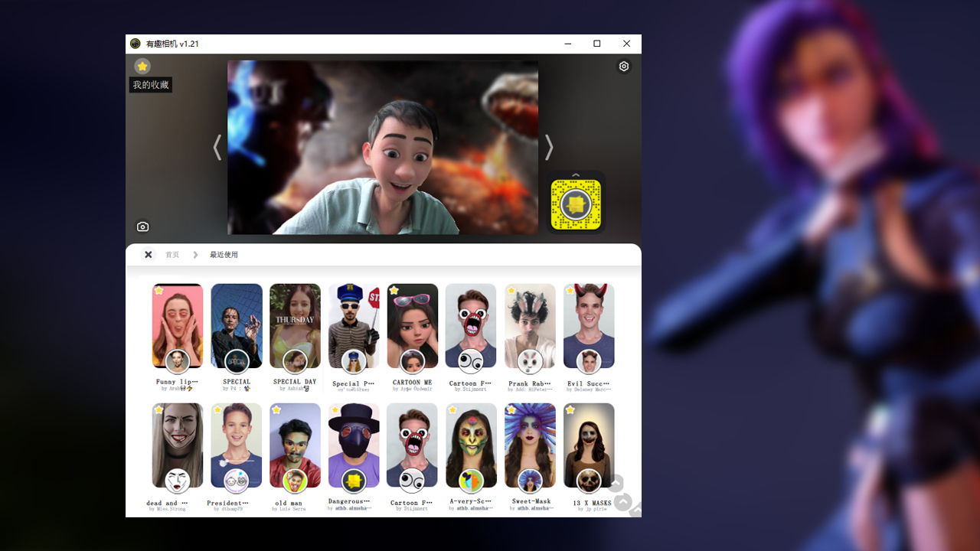Expand the Snapcode panel using up chevron

tap(576, 175)
